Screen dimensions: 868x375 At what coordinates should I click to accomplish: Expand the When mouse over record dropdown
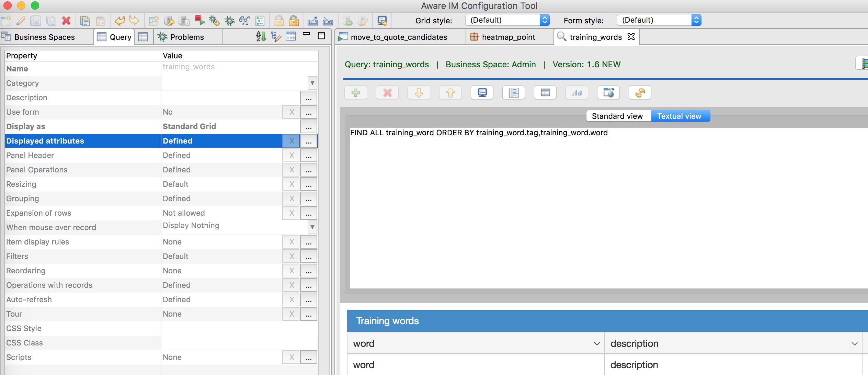pos(312,227)
